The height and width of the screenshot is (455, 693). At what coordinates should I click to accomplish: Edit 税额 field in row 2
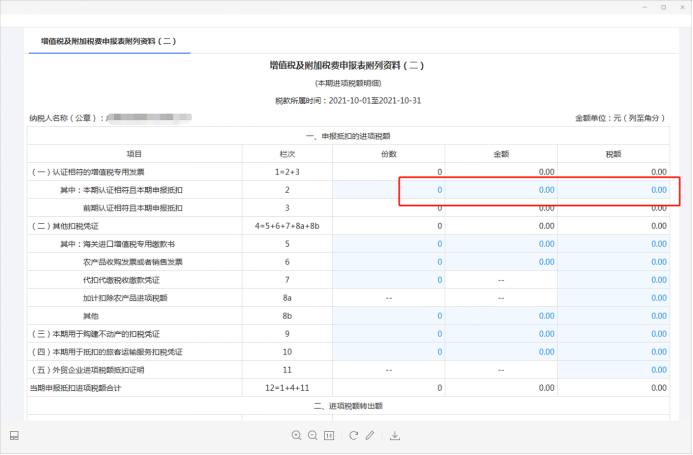click(x=613, y=190)
